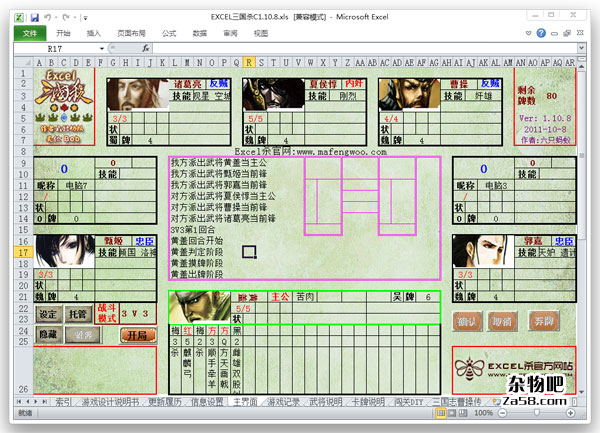Open Excel Help question mark icon

pos(541,33)
